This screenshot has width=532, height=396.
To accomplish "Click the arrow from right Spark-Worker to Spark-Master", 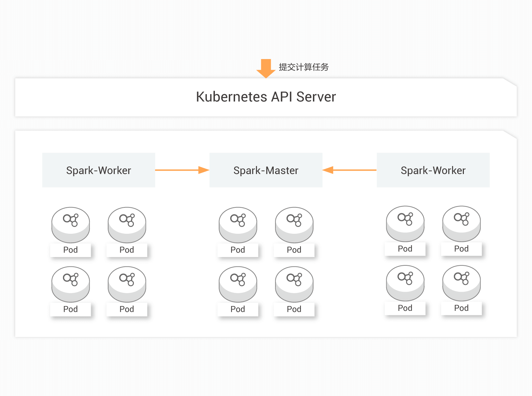I will coord(349,170).
